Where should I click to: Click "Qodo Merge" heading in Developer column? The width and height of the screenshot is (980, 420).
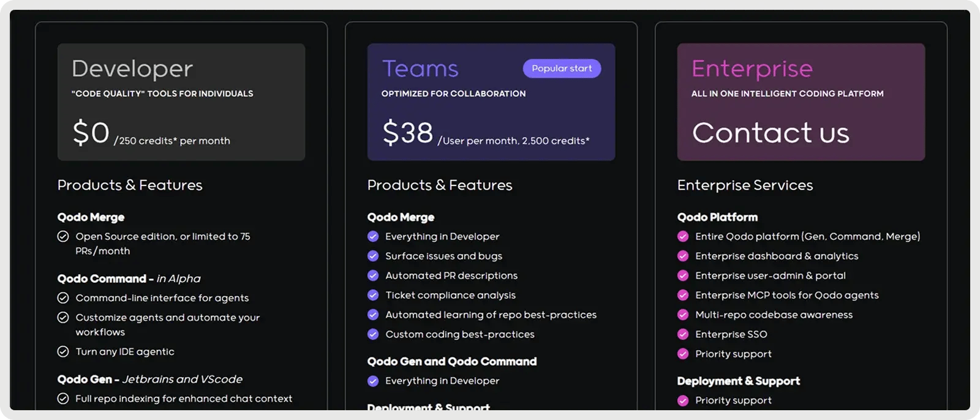click(x=91, y=217)
